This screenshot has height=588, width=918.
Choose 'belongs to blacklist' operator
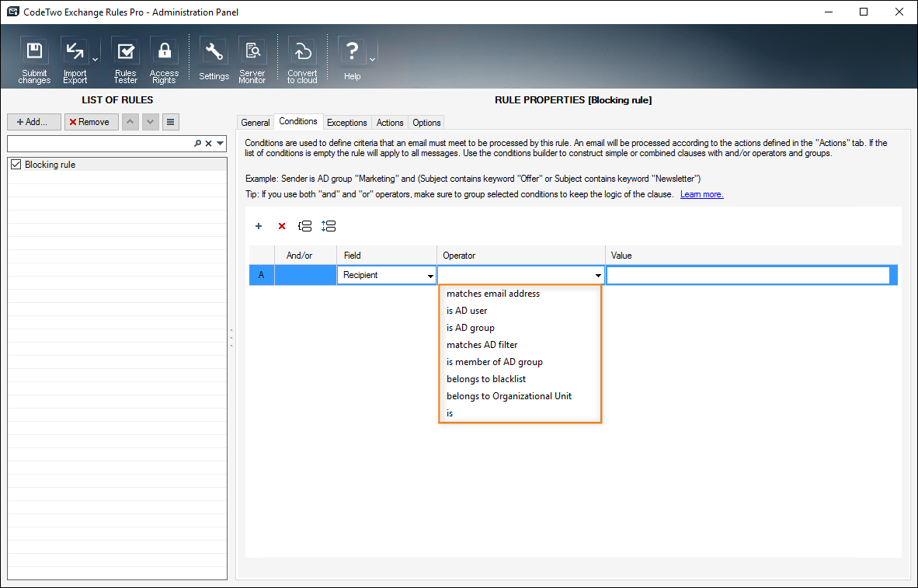[x=520, y=378]
